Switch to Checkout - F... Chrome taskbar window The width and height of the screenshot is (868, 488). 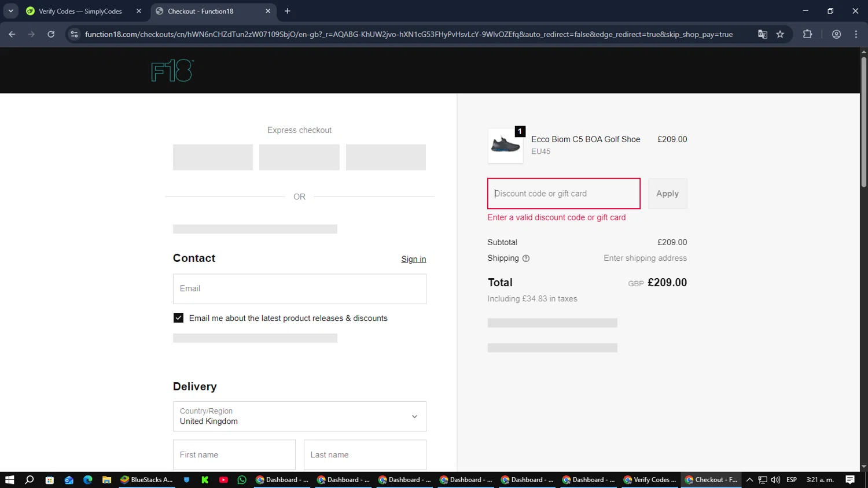[711, 480]
